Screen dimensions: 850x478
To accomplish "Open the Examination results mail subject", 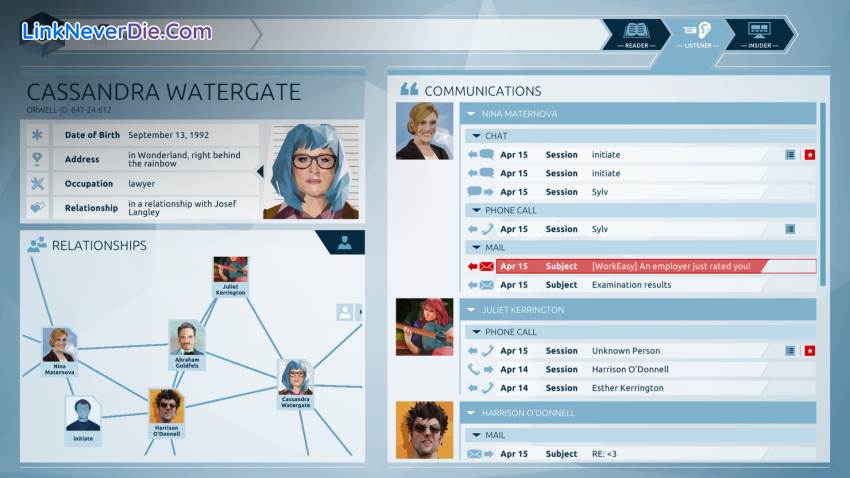I will pos(631,285).
